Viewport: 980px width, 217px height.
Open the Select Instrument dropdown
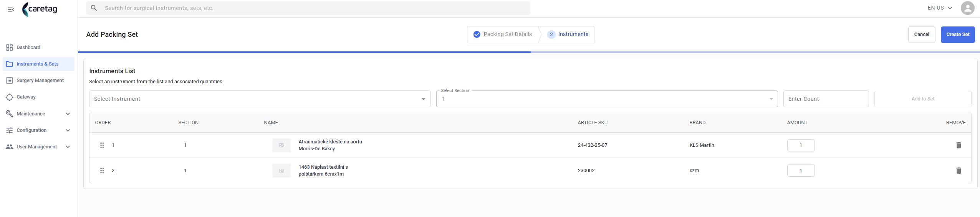(260, 99)
